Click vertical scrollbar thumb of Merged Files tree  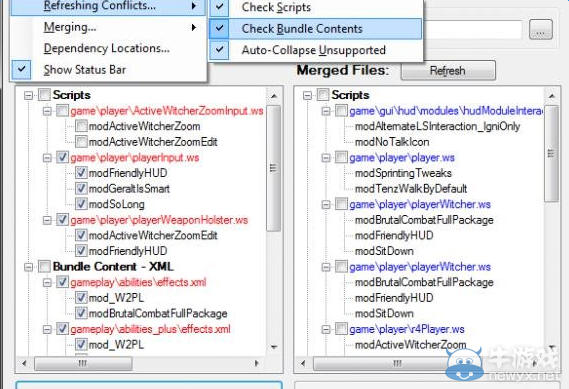(552, 153)
